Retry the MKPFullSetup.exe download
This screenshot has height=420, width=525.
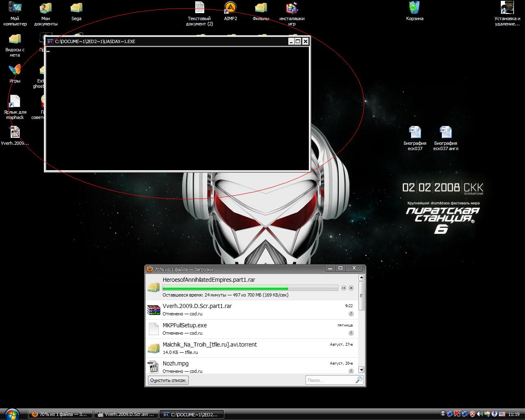tap(351, 333)
